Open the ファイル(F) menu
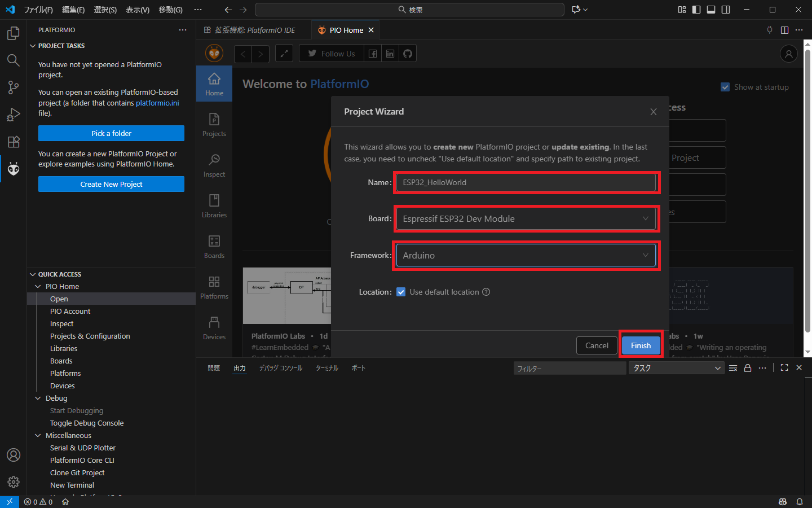812x508 pixels. pyautogui.click(x=38, y=10)
